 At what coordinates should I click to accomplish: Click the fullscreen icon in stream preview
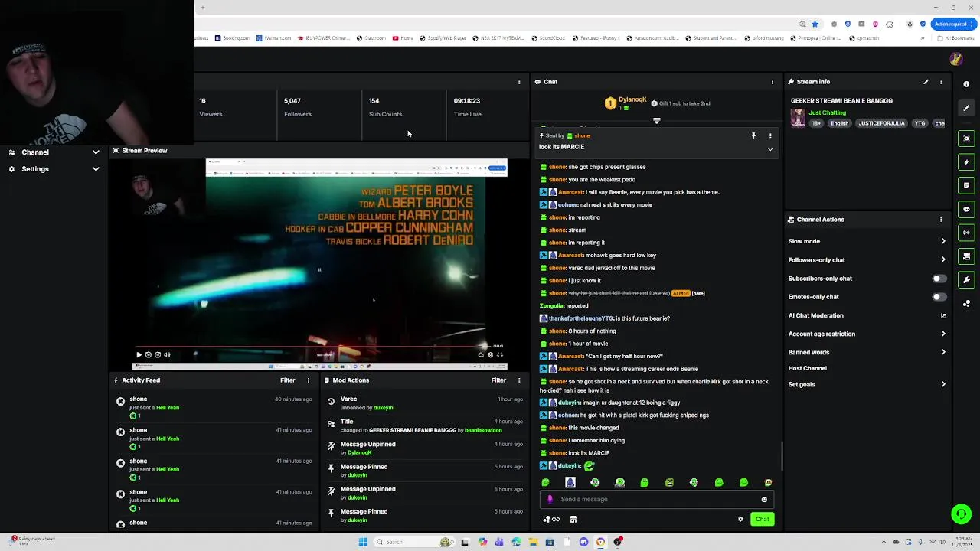click(500, 355)
